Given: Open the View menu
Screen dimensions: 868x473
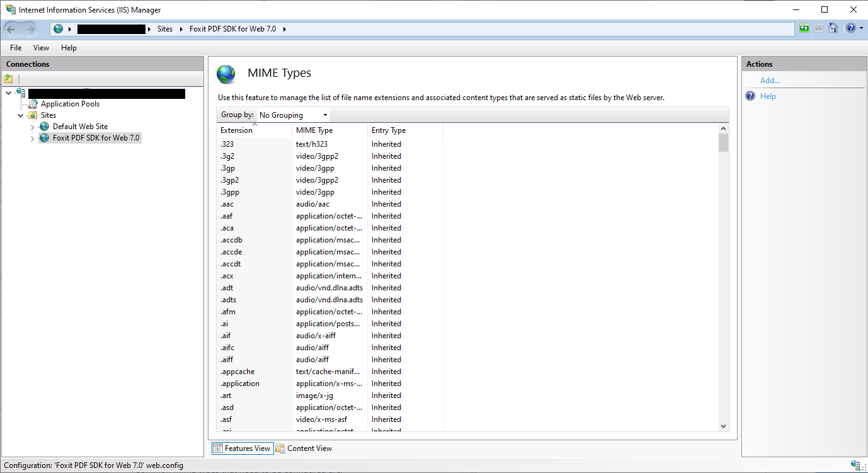Looking at the screenshot, I should click(41, 48).
